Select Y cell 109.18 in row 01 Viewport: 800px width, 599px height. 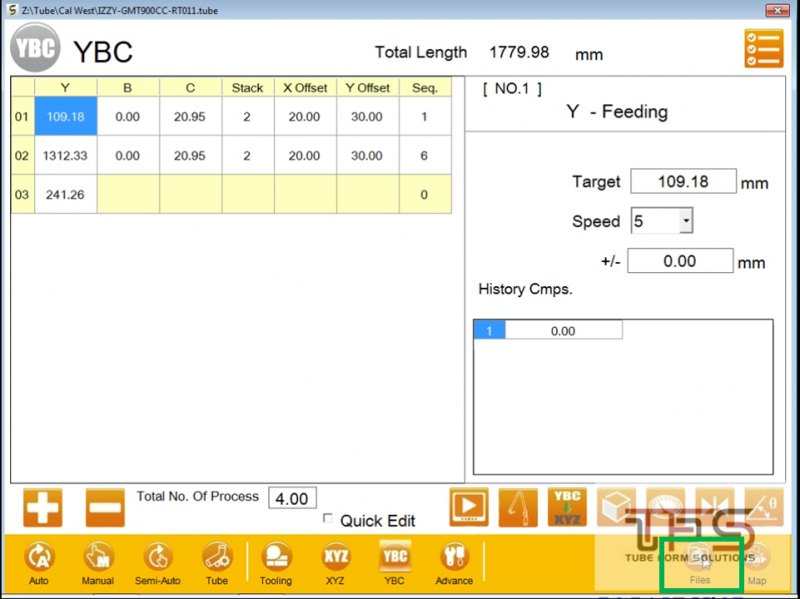tap(66, 116)
